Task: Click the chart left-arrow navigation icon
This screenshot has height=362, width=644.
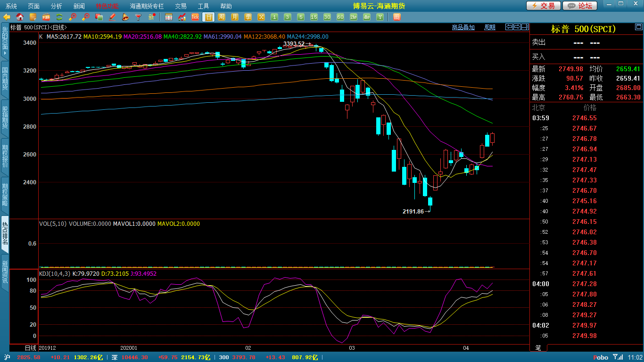Action: pos(509,27)
